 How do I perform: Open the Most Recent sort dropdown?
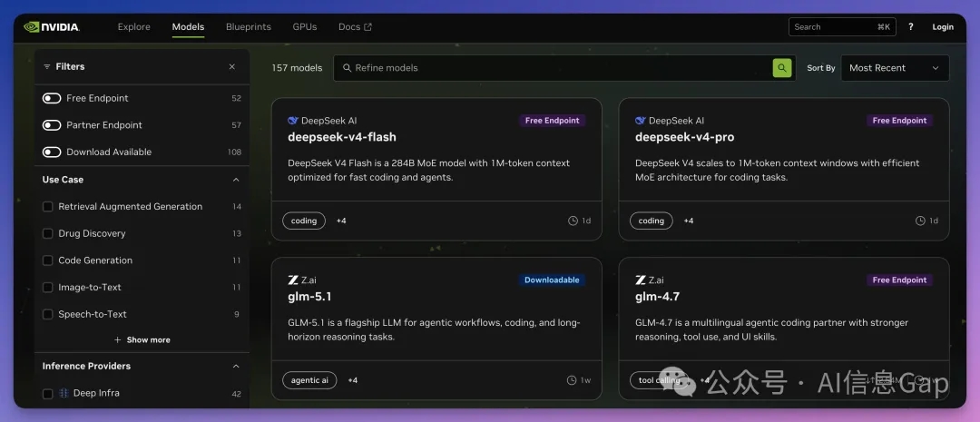click(x=895, y=68)
